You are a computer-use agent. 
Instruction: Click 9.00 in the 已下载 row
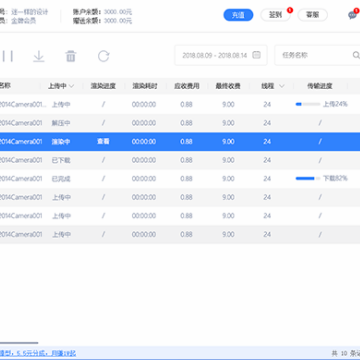click(228, 160)
